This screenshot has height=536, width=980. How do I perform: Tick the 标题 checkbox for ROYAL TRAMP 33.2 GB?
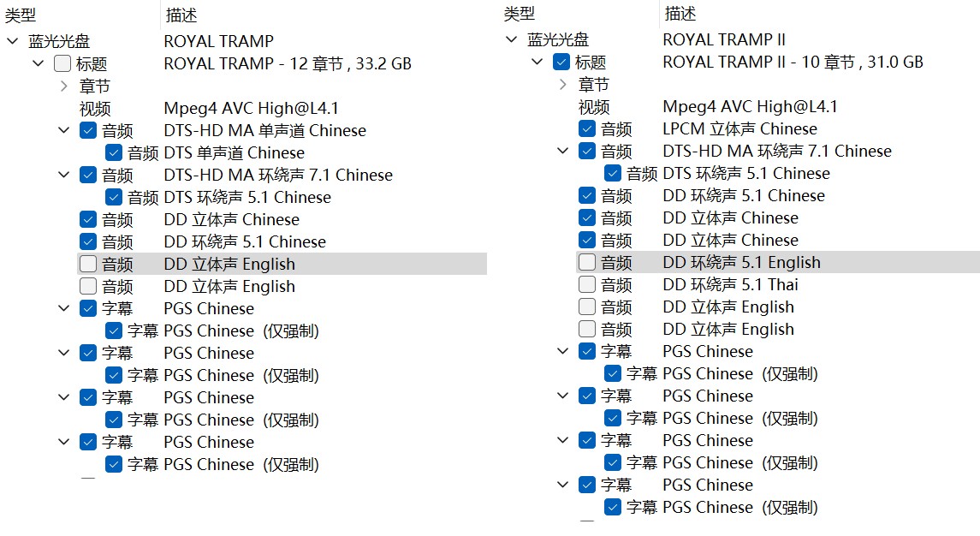(62, 64)
